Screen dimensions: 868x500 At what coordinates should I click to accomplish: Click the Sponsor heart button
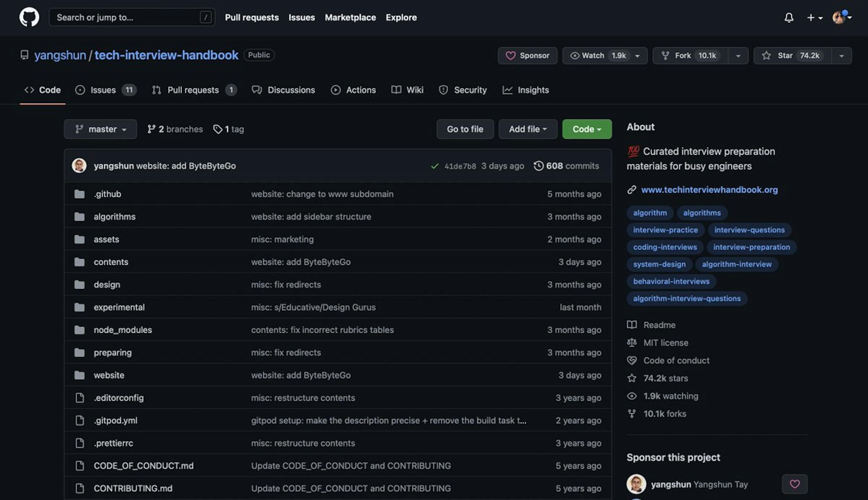coord(527,55)
